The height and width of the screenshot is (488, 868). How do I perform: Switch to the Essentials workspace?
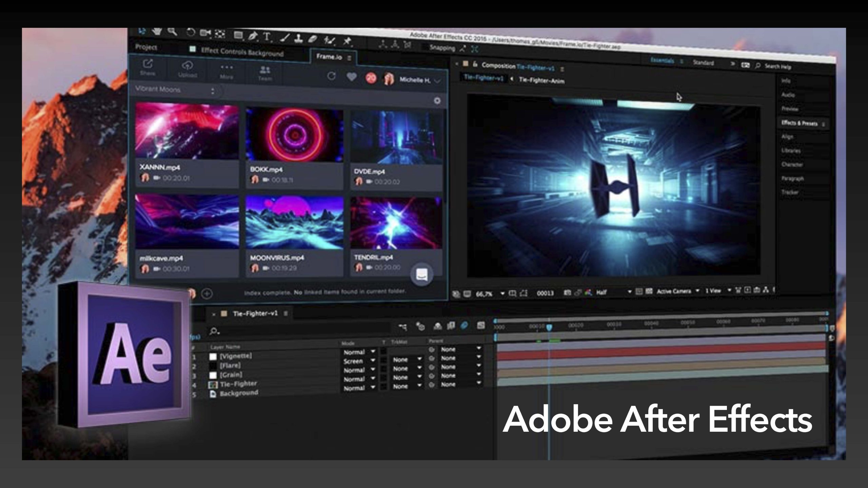coord(662,60)
